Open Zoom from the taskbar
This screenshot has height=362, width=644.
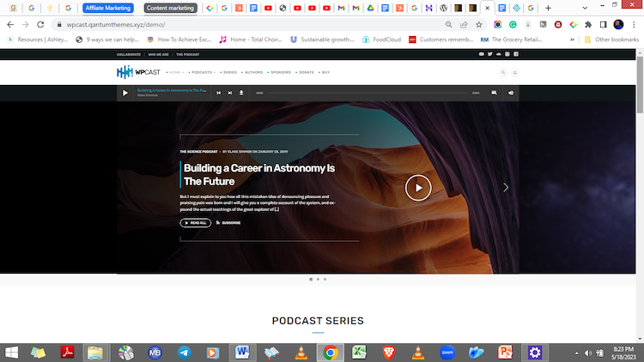(x=447, y=353)
